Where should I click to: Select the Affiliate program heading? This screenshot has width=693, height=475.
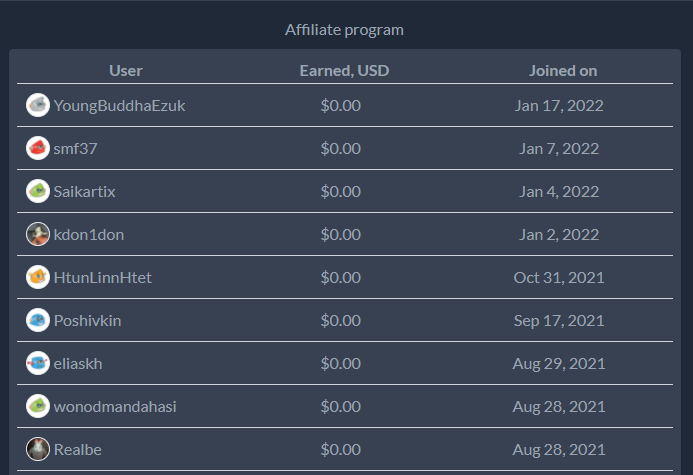coord(344,30)
